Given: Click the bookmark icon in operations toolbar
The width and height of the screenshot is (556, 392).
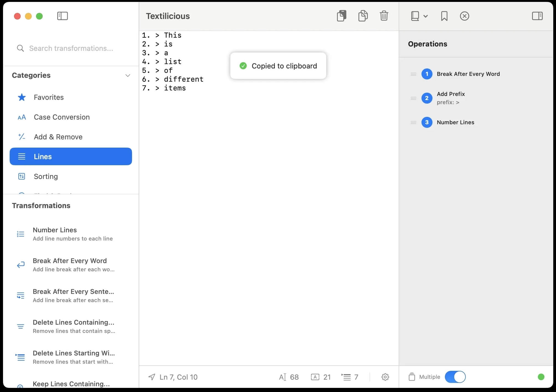Looking at the screenshot, I should (444, 16).
